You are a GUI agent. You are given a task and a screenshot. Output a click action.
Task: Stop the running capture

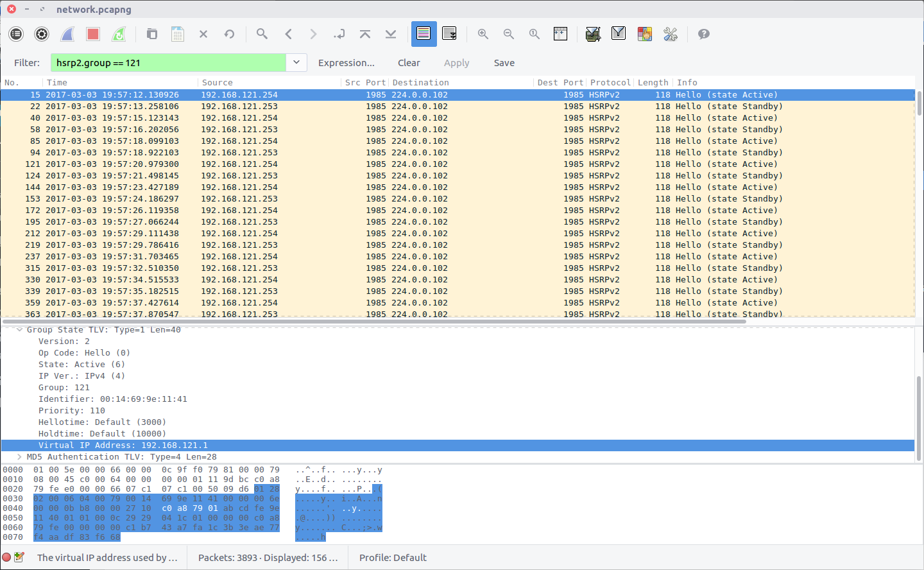[x=93, y=34]
